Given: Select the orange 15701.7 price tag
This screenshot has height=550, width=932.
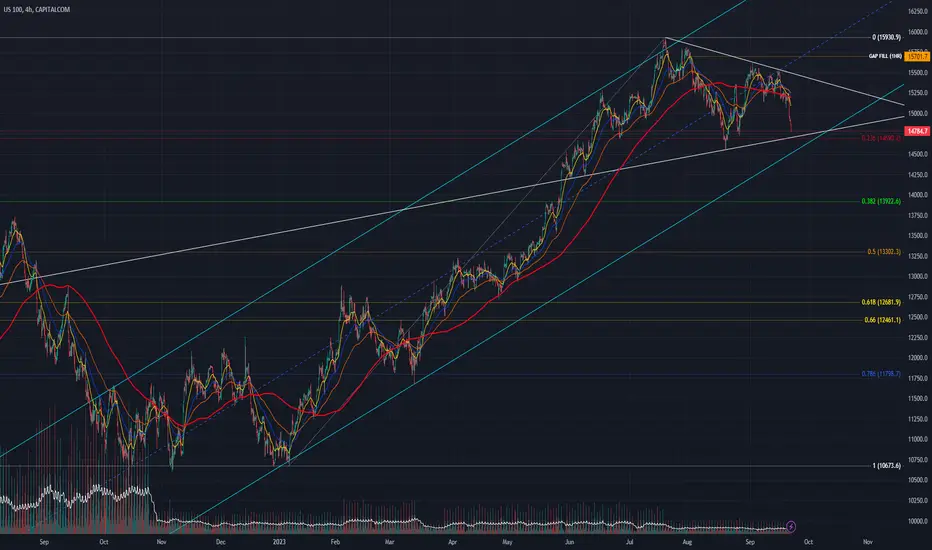Looking at the screenshot, I should point(917,56).
